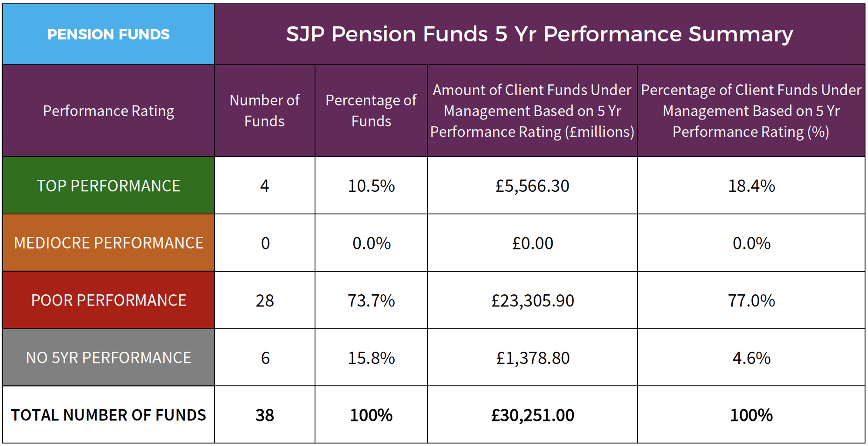Select the grey NO 5YR PERFORMANCE row label

(x=108, y=358)
